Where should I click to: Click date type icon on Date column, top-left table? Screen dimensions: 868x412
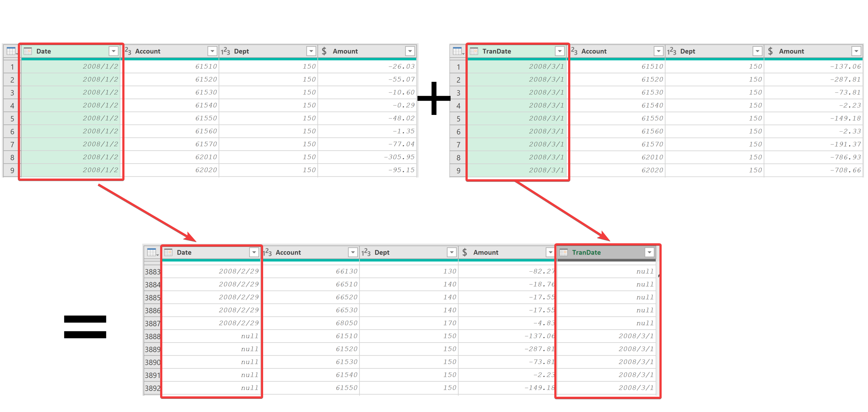click(28, 51)
